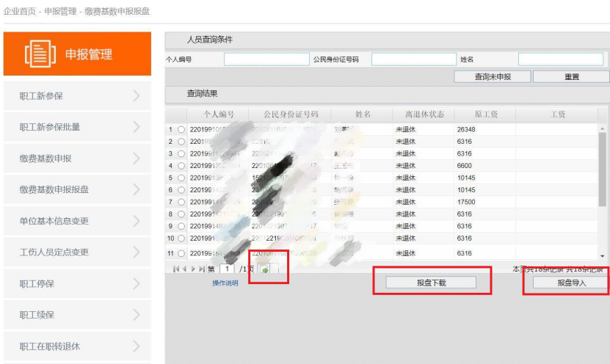Click the pagination refresh icon
The width and height of the screenshot is (610, 364).
[264, 269]
